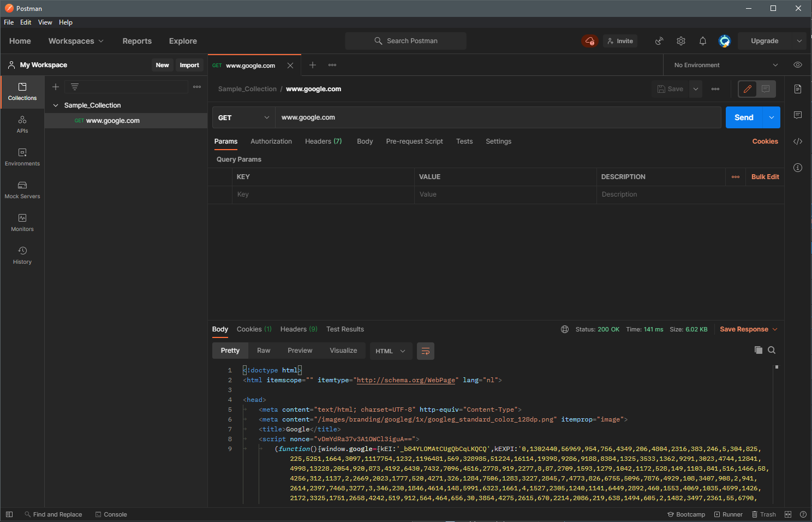Open collections panel more options (three dots)
812x522 pixels.
click(x=197, y=87)
